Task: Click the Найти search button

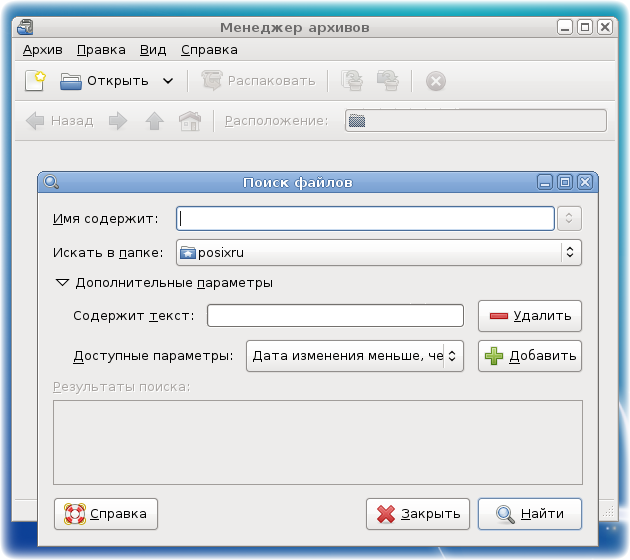Action: (530, 514)
